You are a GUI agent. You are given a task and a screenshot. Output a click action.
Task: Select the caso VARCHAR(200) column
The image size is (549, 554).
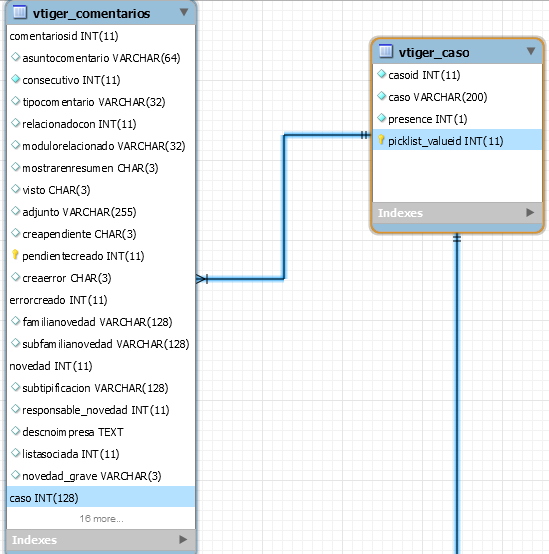pyautogui.click(x=458, y=96)
